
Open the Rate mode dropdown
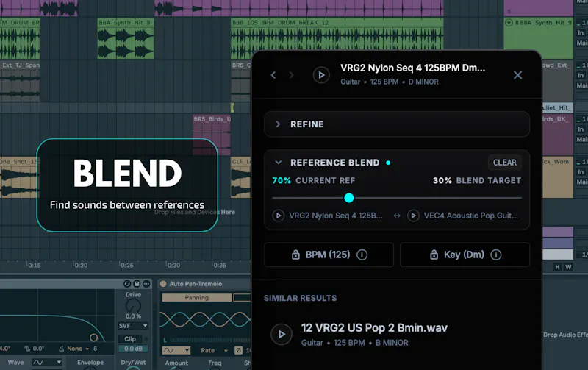[x=215, y=350]
